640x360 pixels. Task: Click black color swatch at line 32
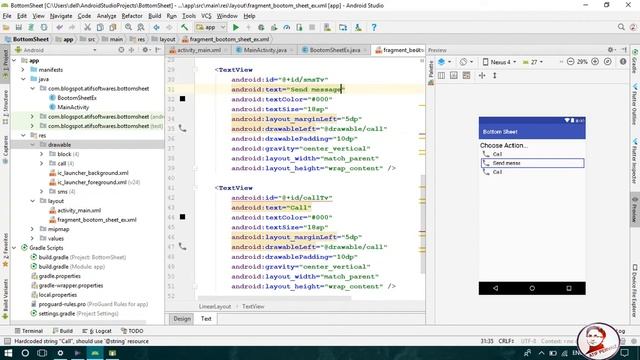[182, 99]
